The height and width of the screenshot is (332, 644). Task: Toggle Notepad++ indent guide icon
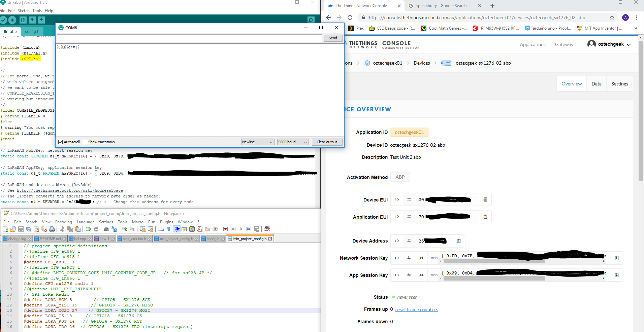(177, 229)
